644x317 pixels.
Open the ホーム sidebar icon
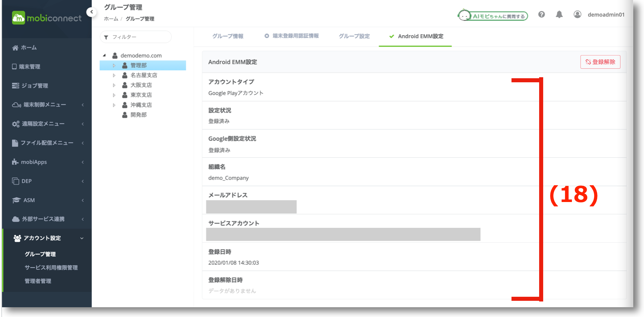click(16, 48)
